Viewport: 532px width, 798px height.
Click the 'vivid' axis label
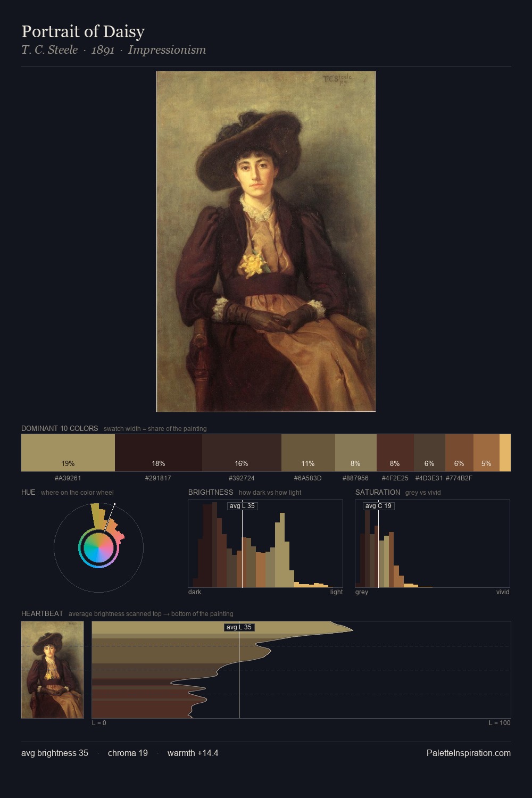(503, 592)
